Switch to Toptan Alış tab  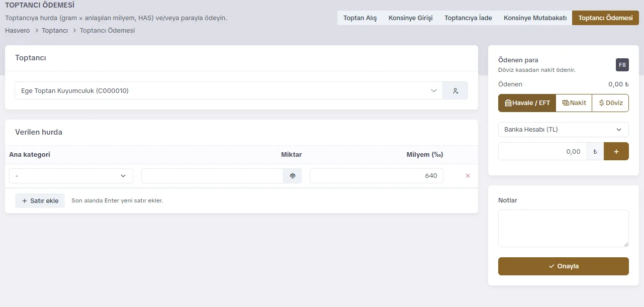360,18
